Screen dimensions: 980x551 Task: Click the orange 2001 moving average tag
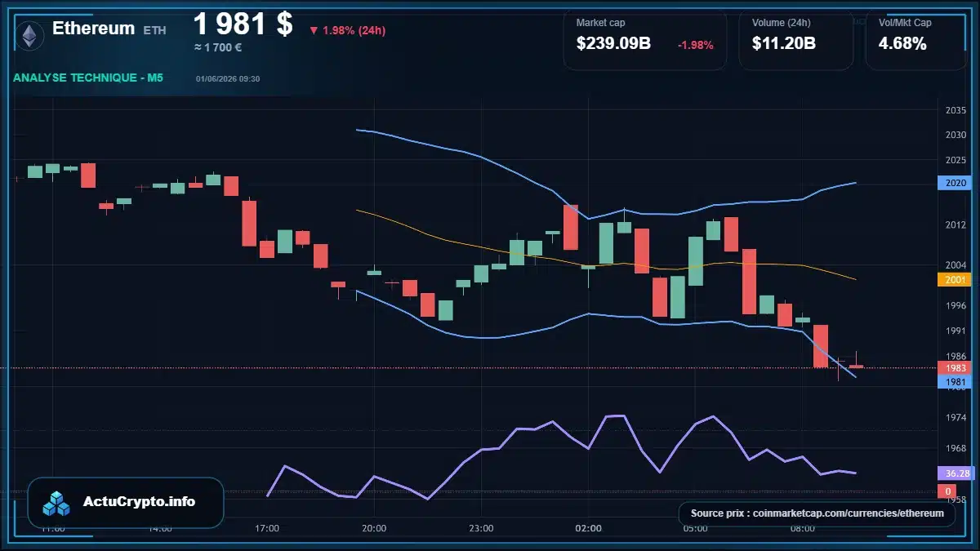click(x=955, y=279)
